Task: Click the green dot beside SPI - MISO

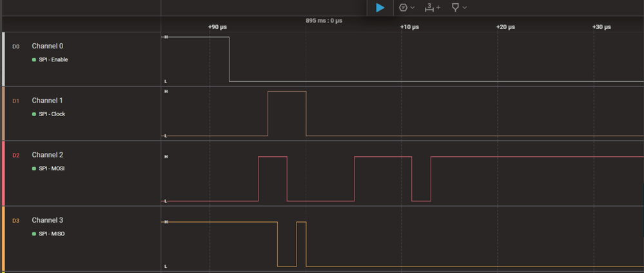Action: (34, 234)
